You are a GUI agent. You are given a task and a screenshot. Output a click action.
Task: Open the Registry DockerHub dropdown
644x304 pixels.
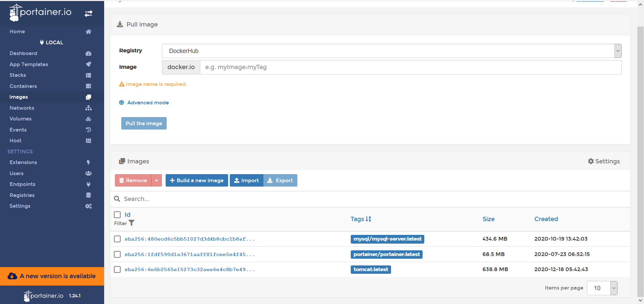click(392, 51)
